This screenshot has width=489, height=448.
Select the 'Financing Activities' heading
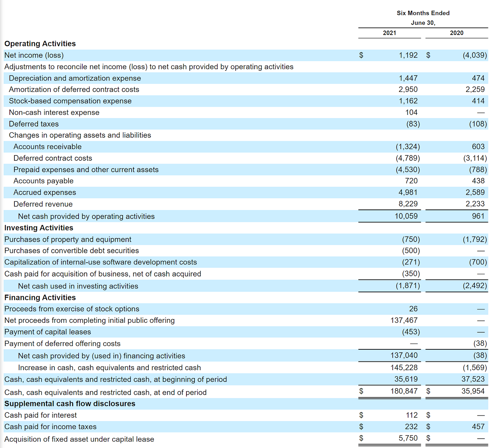pos(40,298)
